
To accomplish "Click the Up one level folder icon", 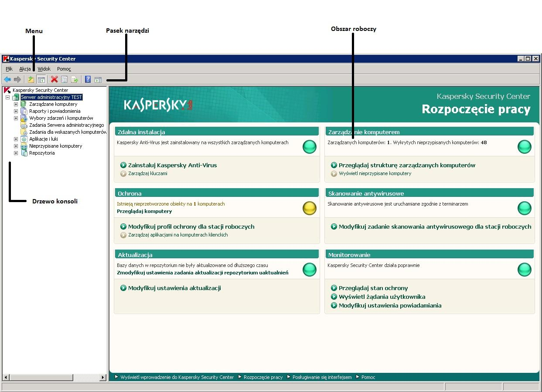I will 31,79.
